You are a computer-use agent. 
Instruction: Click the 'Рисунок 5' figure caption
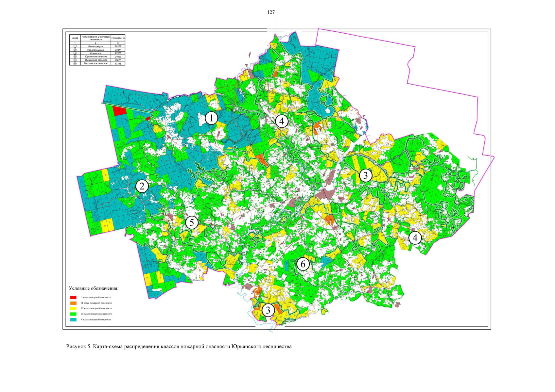pyautogui.click(x=179, y=346)
